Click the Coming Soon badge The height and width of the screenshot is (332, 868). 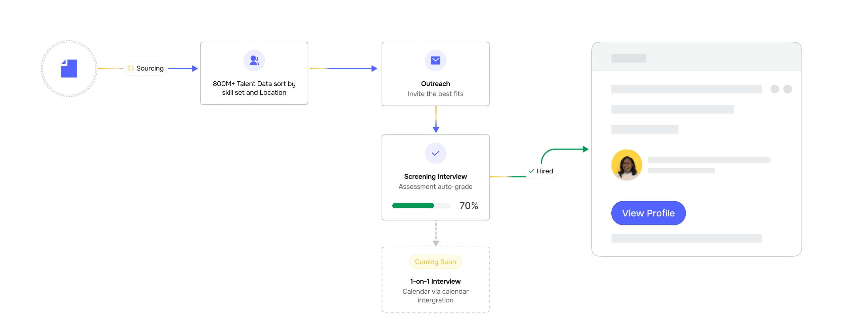pyautogui.click(x=435, y=262)
